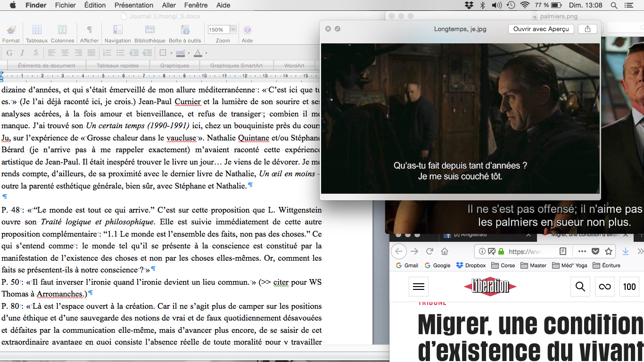
Task: Click Firefox reader view icon
Action: 562,251
